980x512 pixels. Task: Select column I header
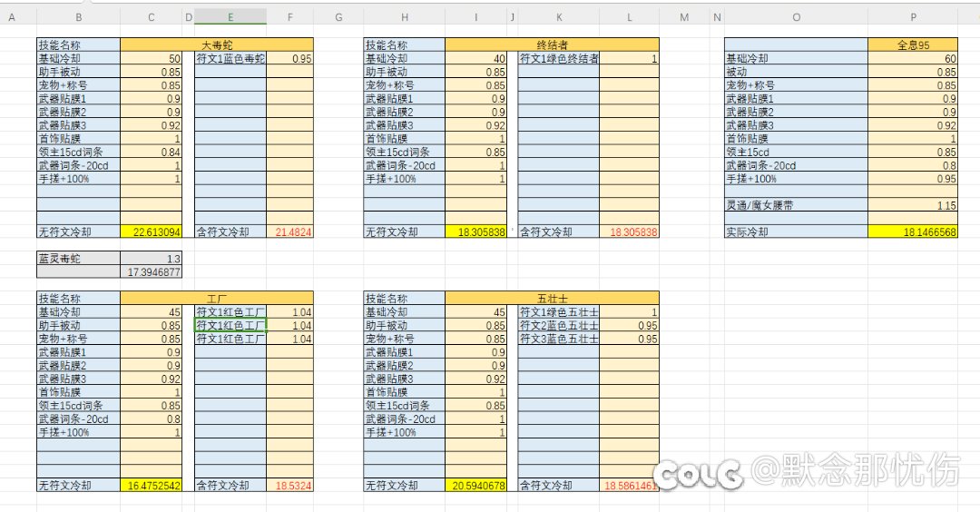pos(475,17)
